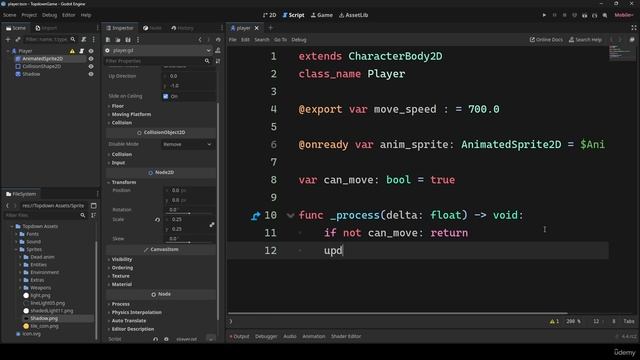Image resolution: width=640 pixels, height=360 pixels.
Task: Load resource icon in Inspector toolbar
Action: pos(118,40)
